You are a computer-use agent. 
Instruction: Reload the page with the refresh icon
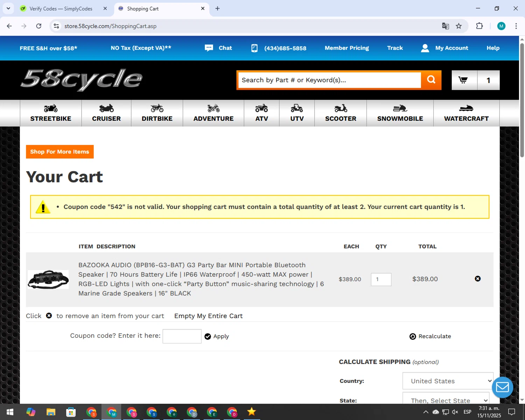pyautogui.click(x=39, y=26)
